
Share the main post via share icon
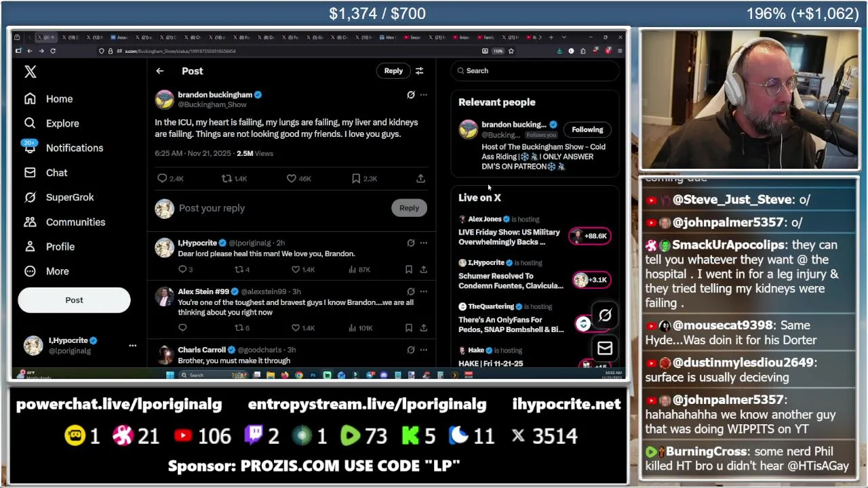point(420,178)
